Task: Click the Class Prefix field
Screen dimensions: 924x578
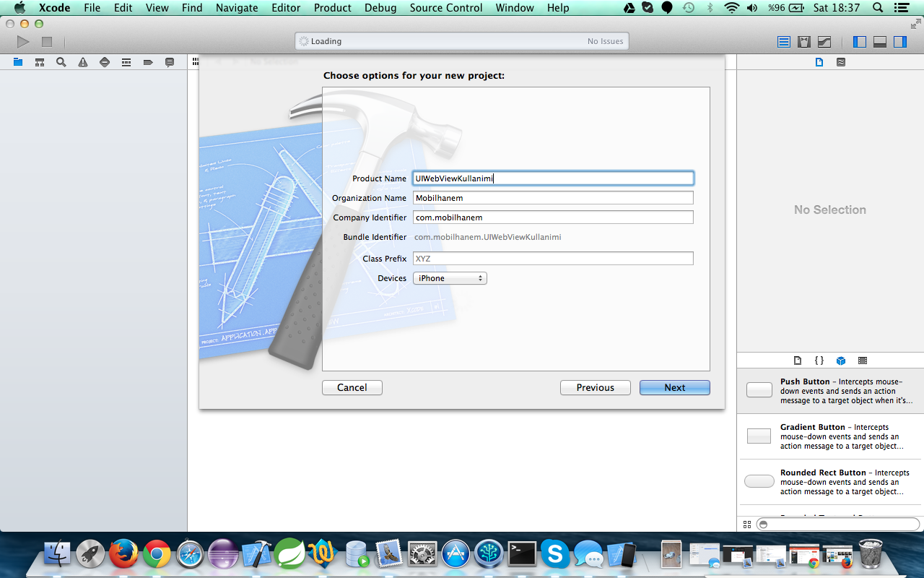Action: [553, 259]
